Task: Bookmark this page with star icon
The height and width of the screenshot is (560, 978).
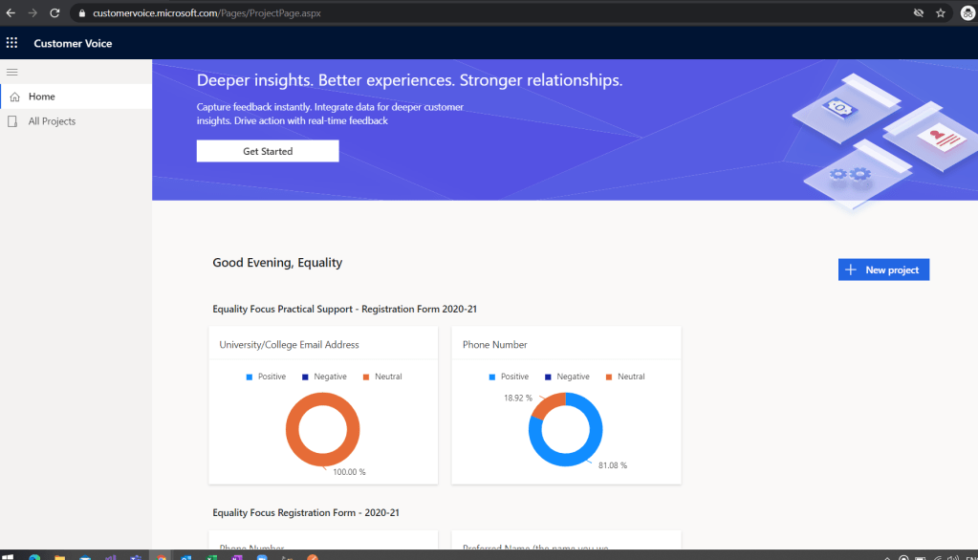Action: (x=941, y=13)
